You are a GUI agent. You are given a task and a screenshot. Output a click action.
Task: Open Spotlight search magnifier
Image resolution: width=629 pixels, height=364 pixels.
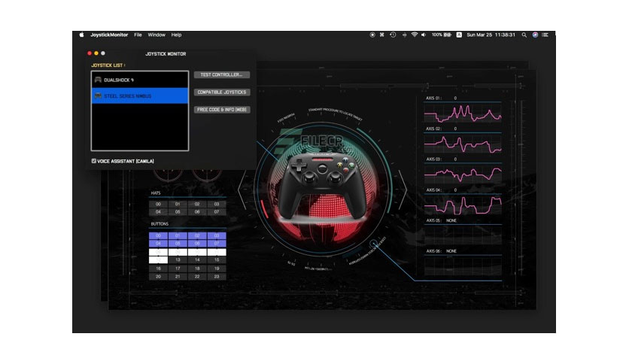(524, 35)
